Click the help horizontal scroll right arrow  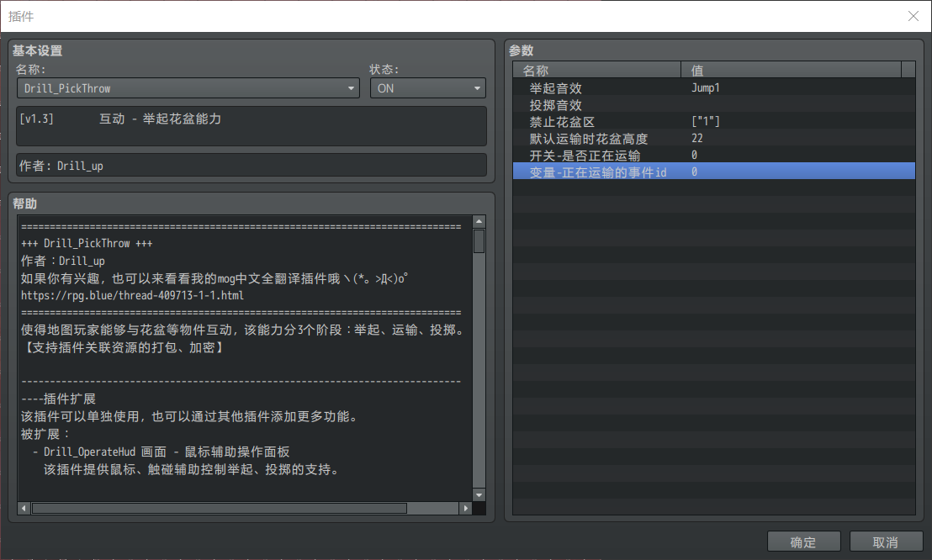[x=465, y=508]
